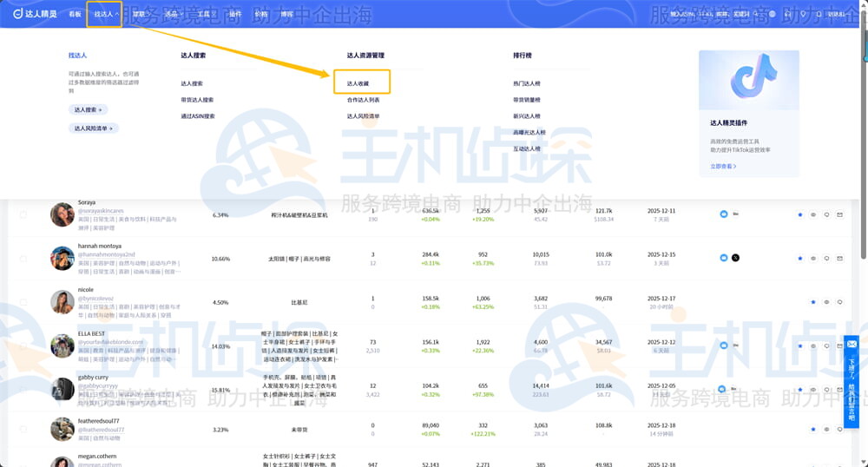The width and height of the screenshot is (868, 467).
Task: Tick the checkbox for ELLA BEST row
Action: click(23, 345)
